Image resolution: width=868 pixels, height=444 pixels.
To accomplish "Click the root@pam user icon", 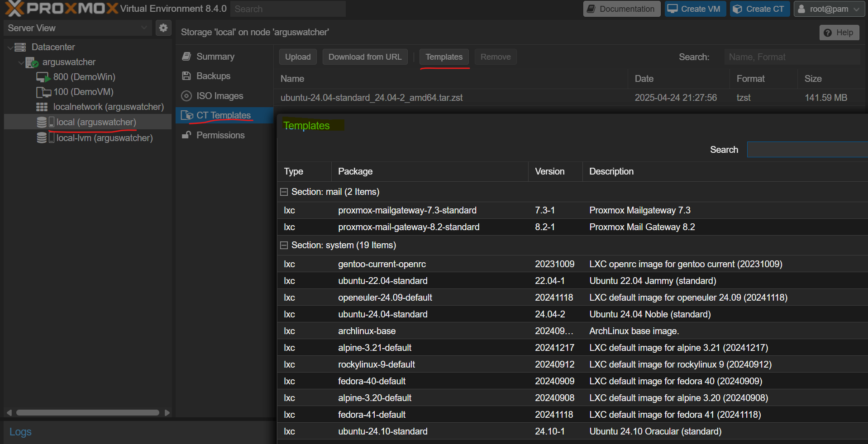I will 801,9.
